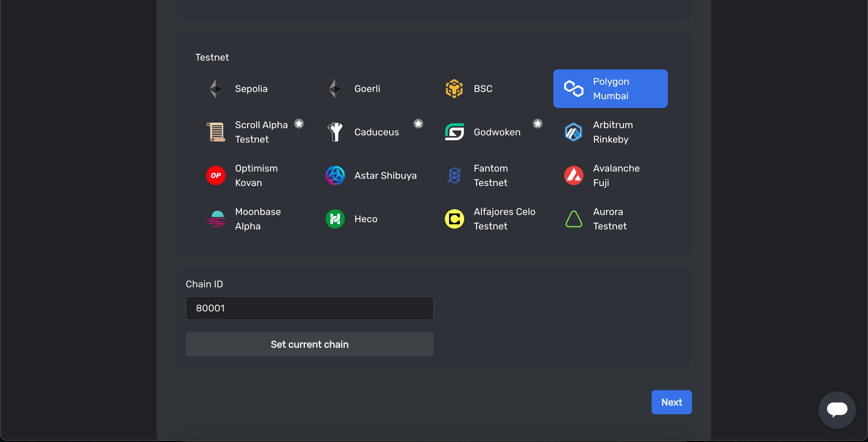Toggle star badge next to Scroll Alpha Testnet

299,124
